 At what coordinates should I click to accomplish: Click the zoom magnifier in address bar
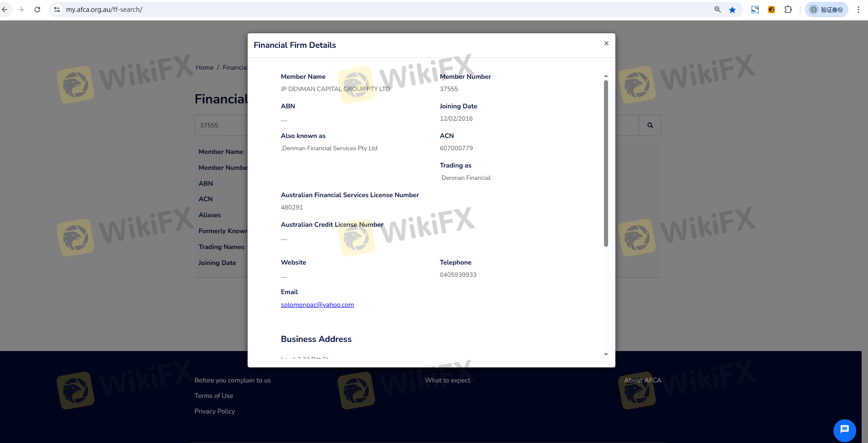coord(717,10)
